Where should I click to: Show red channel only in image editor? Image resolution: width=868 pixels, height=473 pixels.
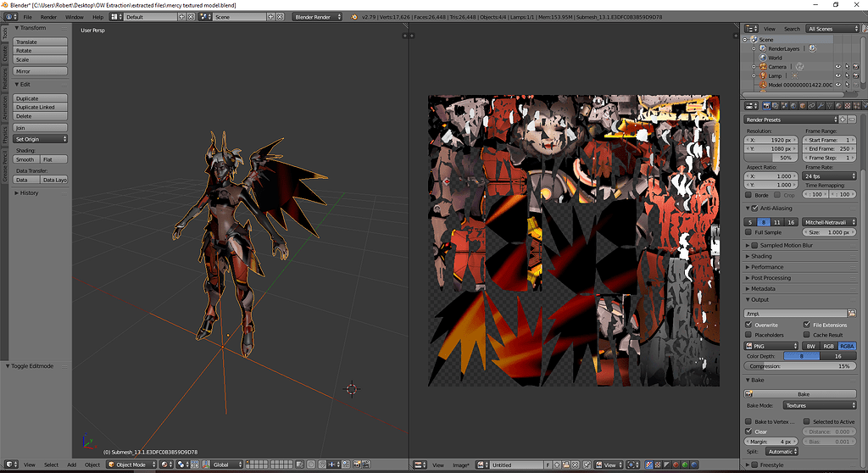[x=676, y=465]
